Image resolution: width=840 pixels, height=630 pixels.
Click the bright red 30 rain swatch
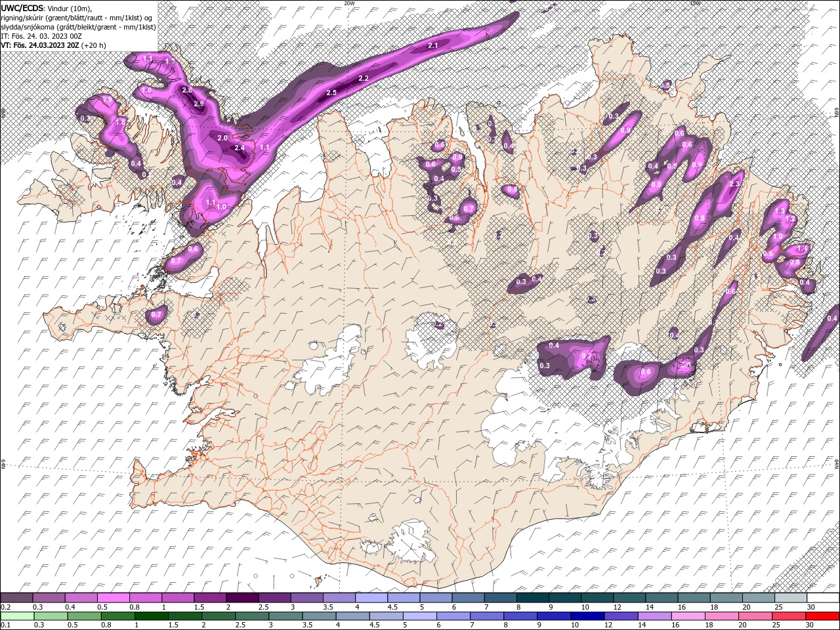822,616
